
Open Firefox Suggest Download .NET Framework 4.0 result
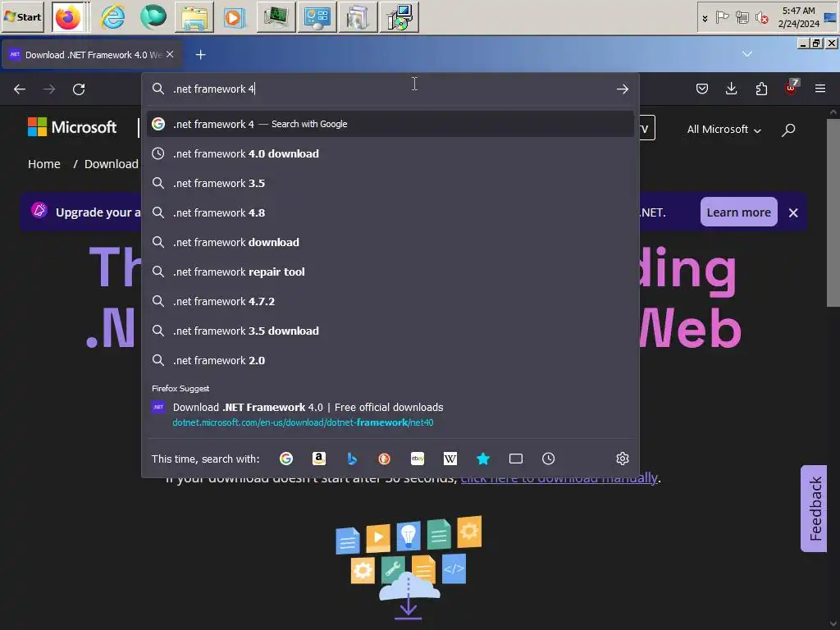click(390, 414)
